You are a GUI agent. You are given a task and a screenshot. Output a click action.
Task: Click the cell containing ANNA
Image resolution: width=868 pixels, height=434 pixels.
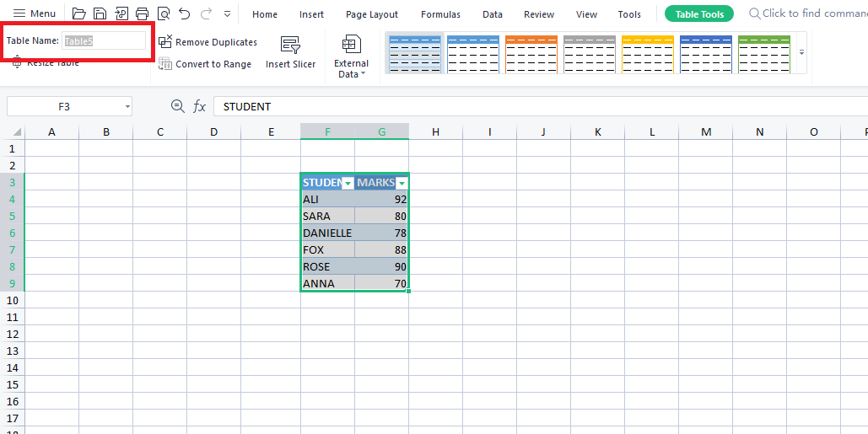tap(327, 284)
